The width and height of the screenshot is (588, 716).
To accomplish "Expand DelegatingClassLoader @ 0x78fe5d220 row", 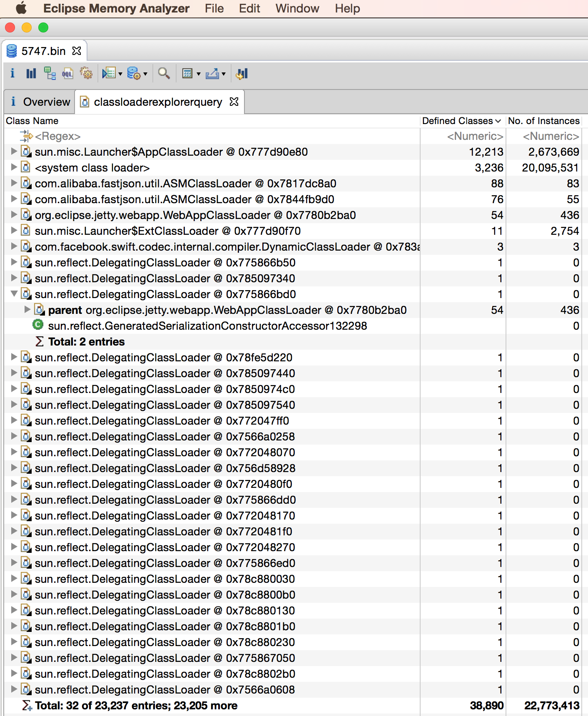I will 14,357.
